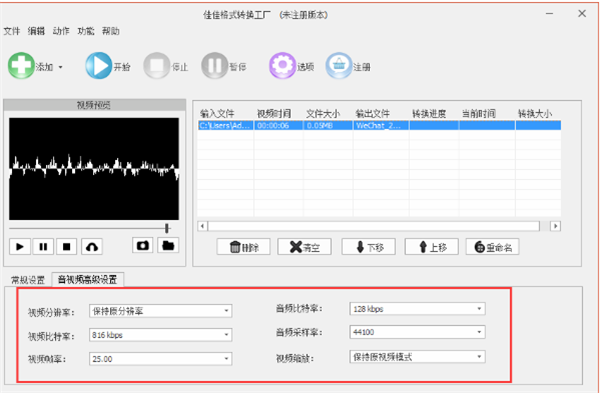Open the 编辑 menu
This screenshot has width=600, height=393.
click(x=36, y=31)
